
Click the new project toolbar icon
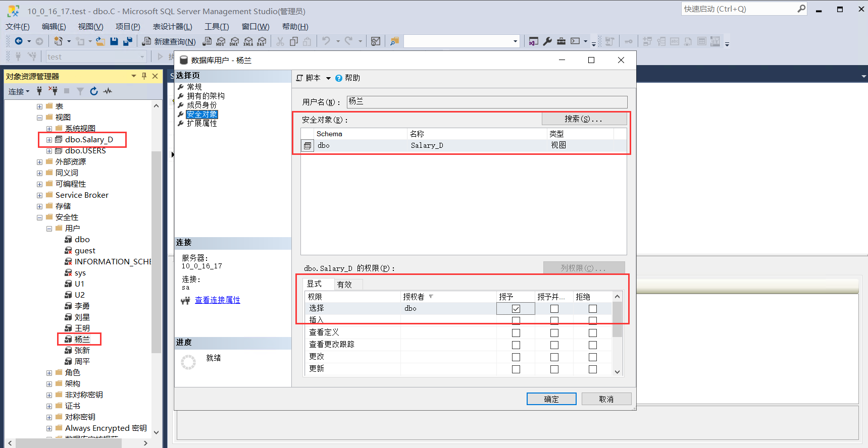59,41
